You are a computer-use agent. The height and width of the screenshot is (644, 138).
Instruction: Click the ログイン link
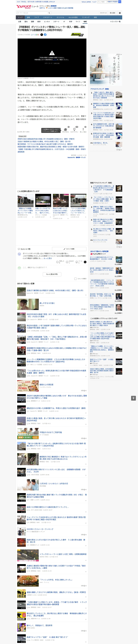[x=42, y=8]
